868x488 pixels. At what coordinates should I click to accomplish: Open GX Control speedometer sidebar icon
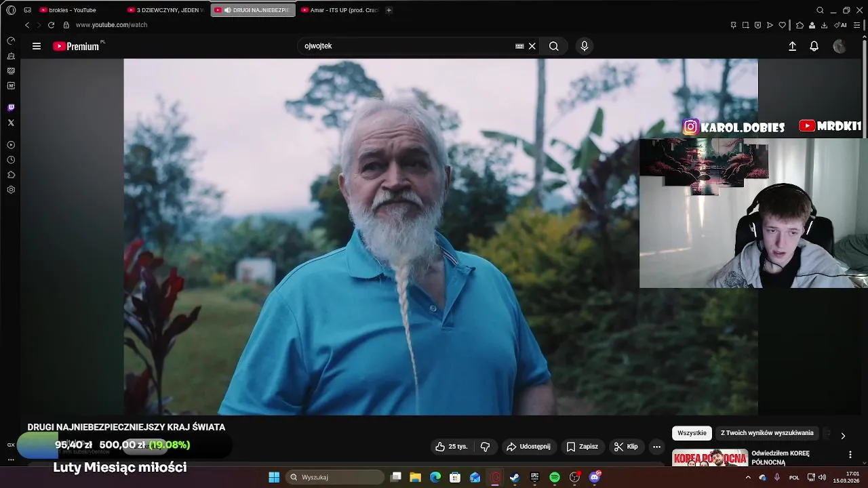(x=11, y=41)
